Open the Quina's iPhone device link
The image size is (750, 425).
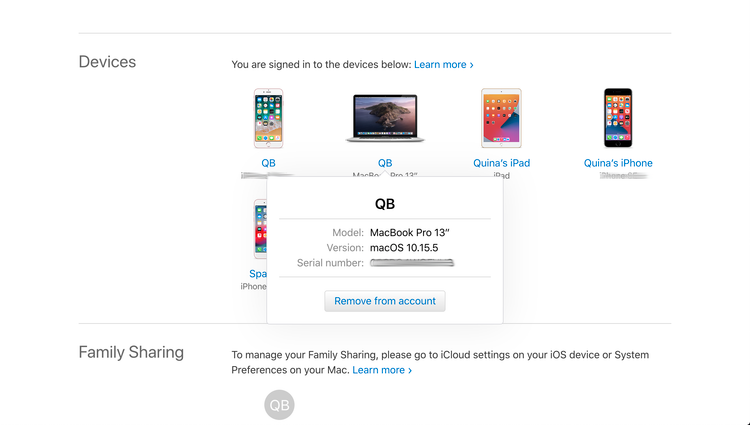pyautogui.click(x=618, y=163)
